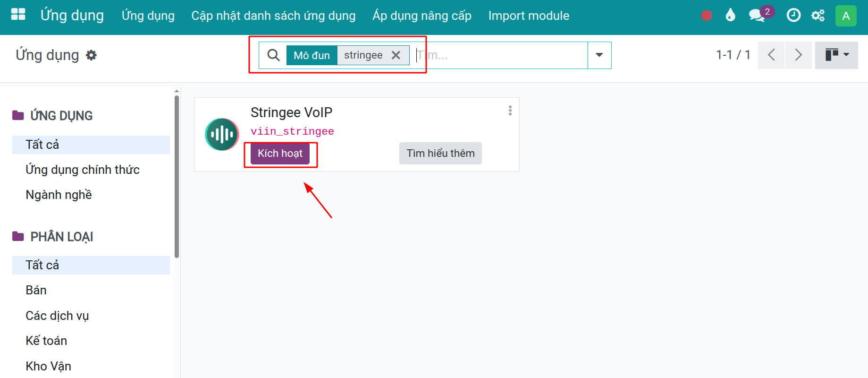Expand the search options dropdown arrow

pos(599,55)
